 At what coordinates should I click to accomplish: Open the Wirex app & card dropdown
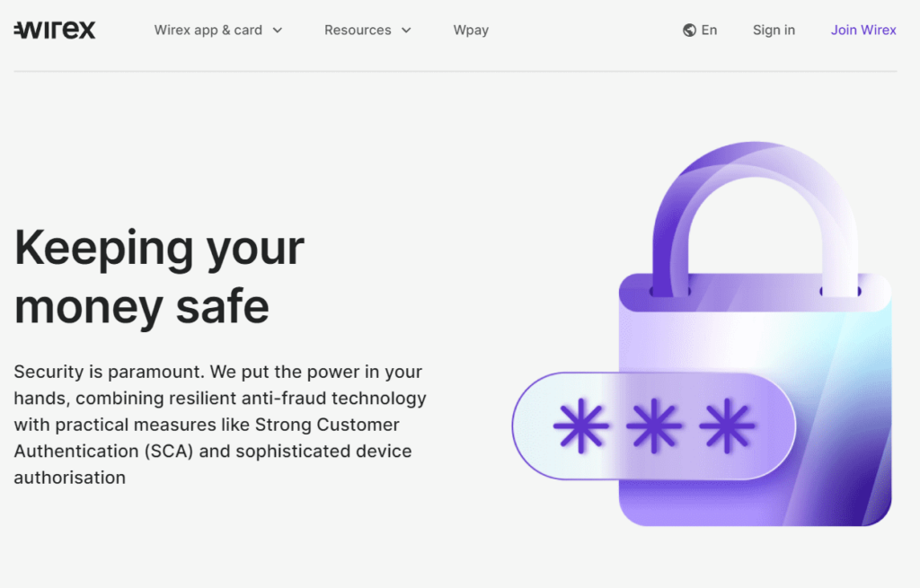tap(209, 30)
